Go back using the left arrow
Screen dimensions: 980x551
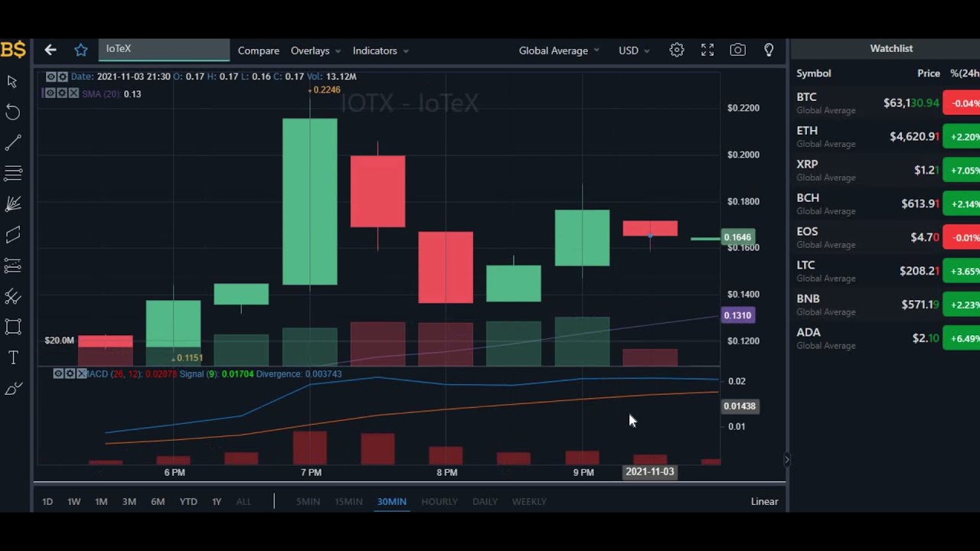coord(51,51)
